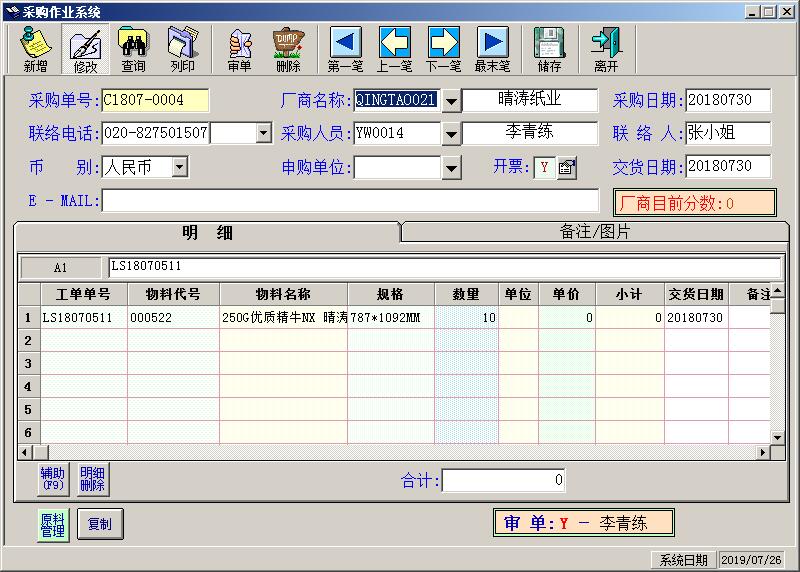Screen dimensions: 800x572
Task: Select row 1's delivery date cell 20180730
Action: tap(696, 317)
